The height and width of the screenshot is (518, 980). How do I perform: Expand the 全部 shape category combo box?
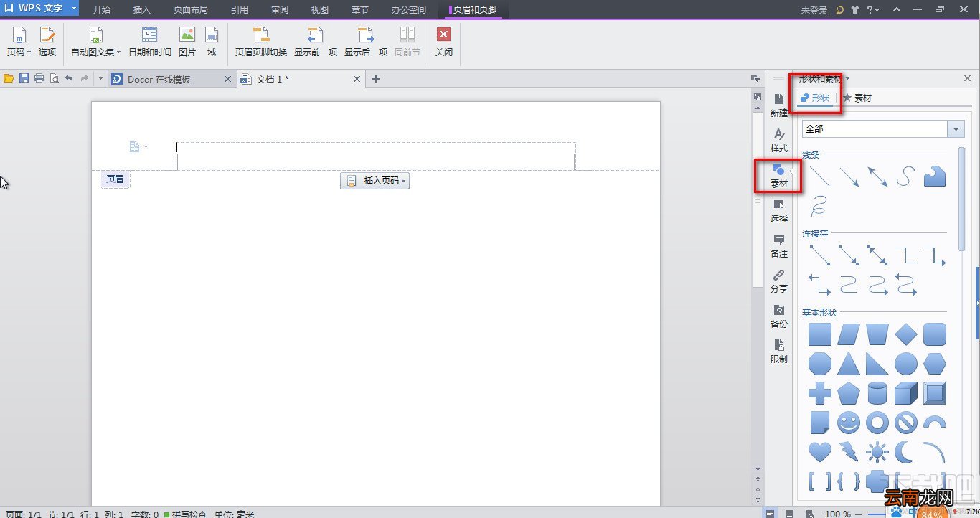(x=956, y=129)
